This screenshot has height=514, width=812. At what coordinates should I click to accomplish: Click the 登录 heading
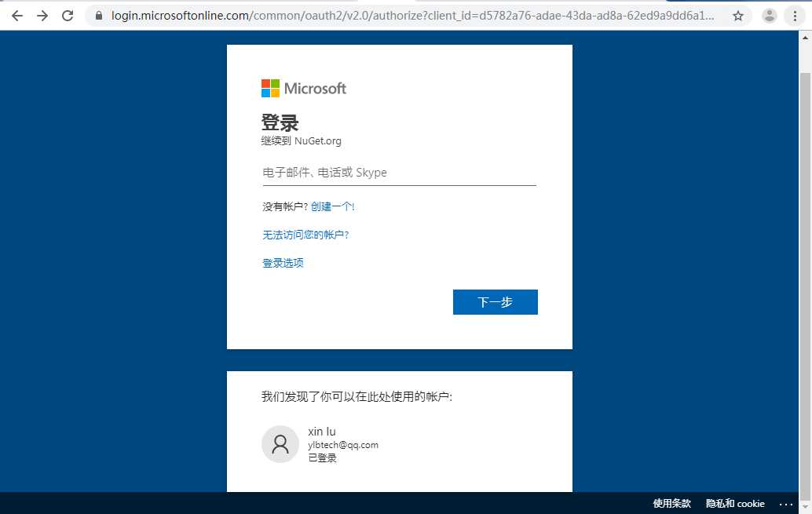tap(280, 122)
